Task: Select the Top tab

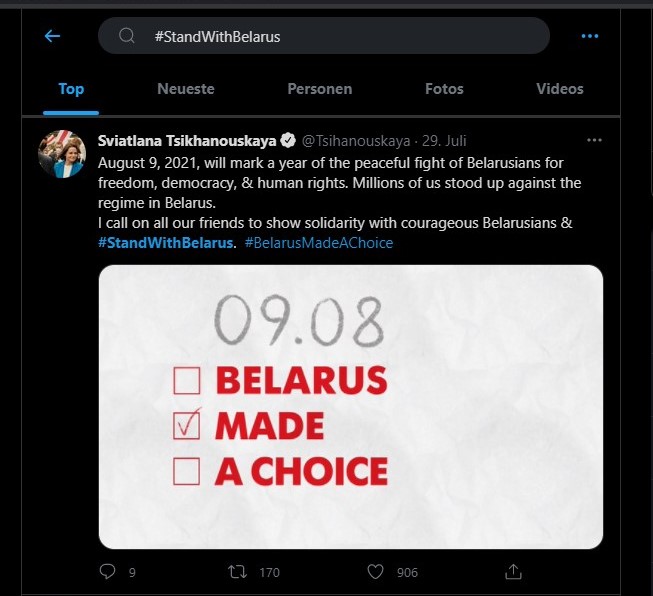Action: (71, 89)
